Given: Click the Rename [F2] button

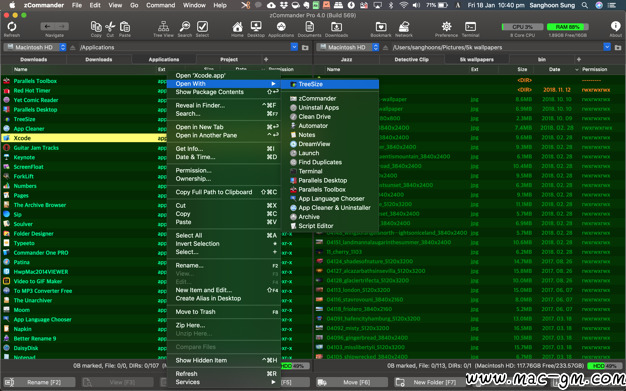Looking at the screenshot, I should click(x=39, y=382).
